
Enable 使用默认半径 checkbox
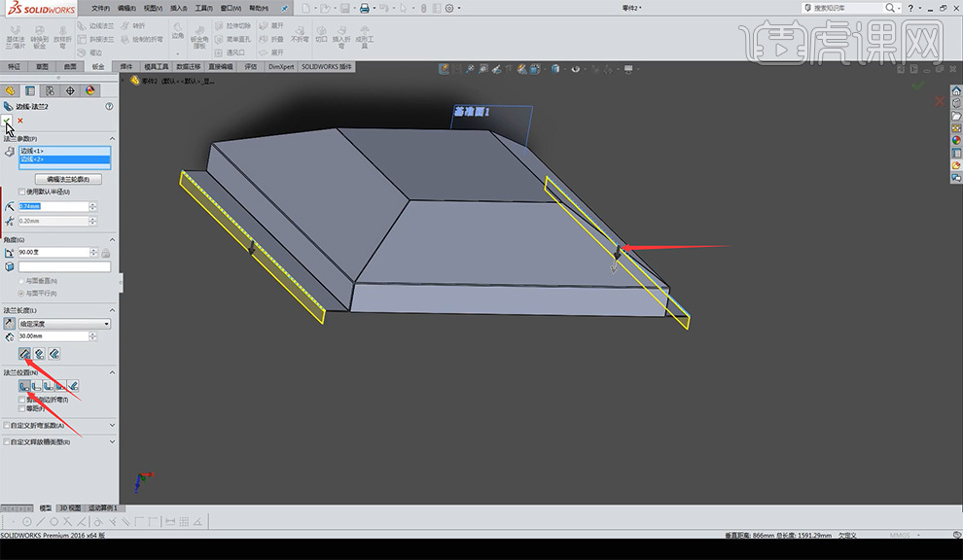tap(22, 192)
